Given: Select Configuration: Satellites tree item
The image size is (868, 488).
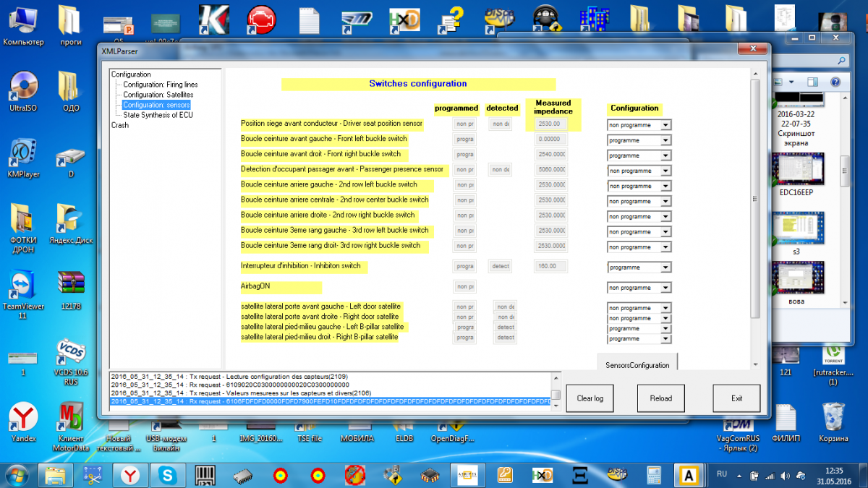Looking at the screenshot, I should pos(158,95).
